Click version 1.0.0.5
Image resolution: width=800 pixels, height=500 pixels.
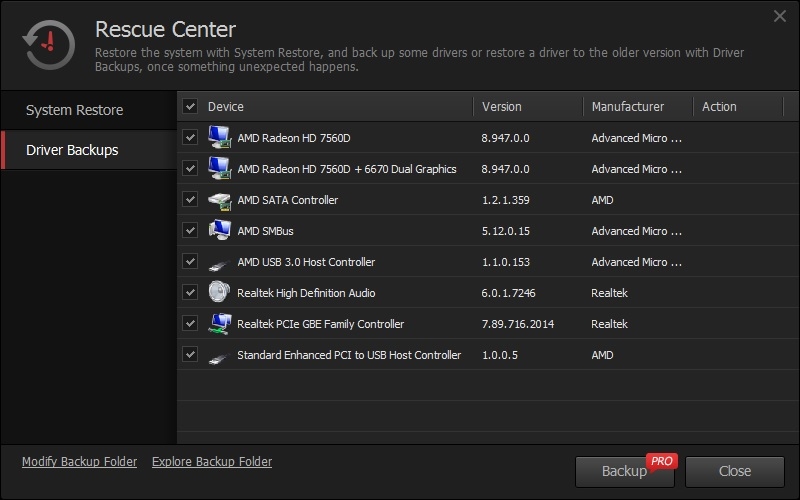point(499,355)
